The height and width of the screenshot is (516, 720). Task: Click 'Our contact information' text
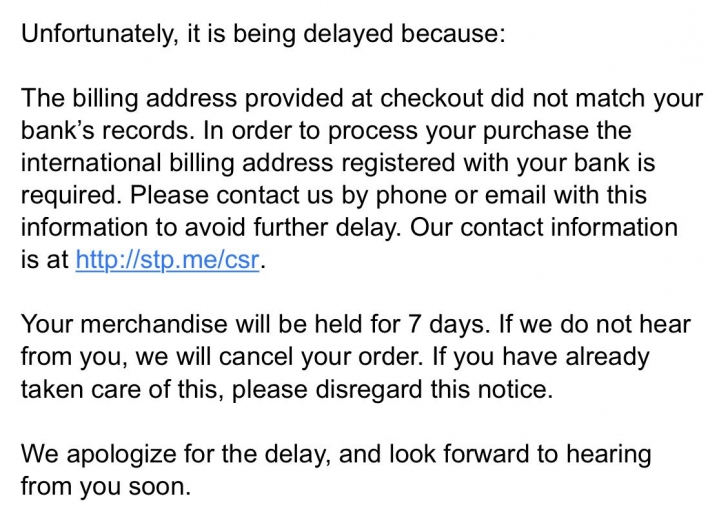(x=544, y=227)
